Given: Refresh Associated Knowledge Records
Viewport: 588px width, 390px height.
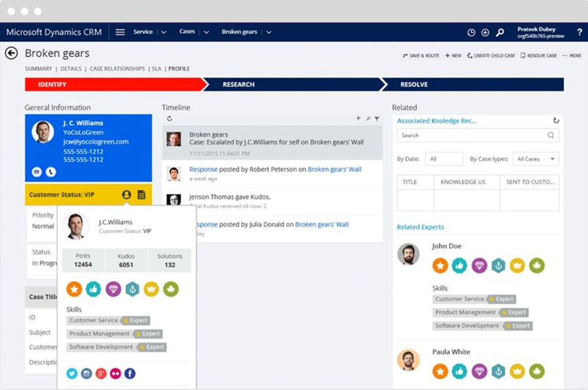Looking at the screenshot, I should click(556, 120).
